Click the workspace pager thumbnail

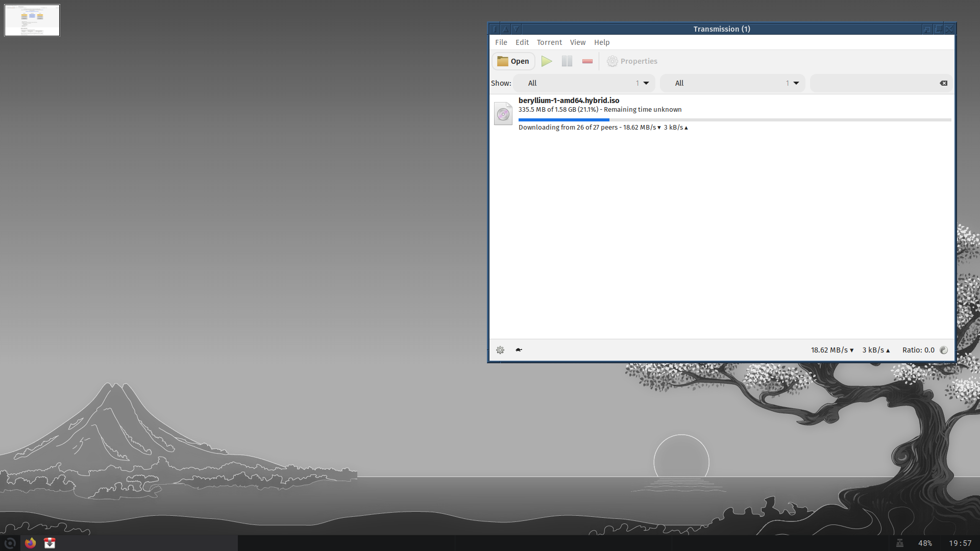point(32,20)
